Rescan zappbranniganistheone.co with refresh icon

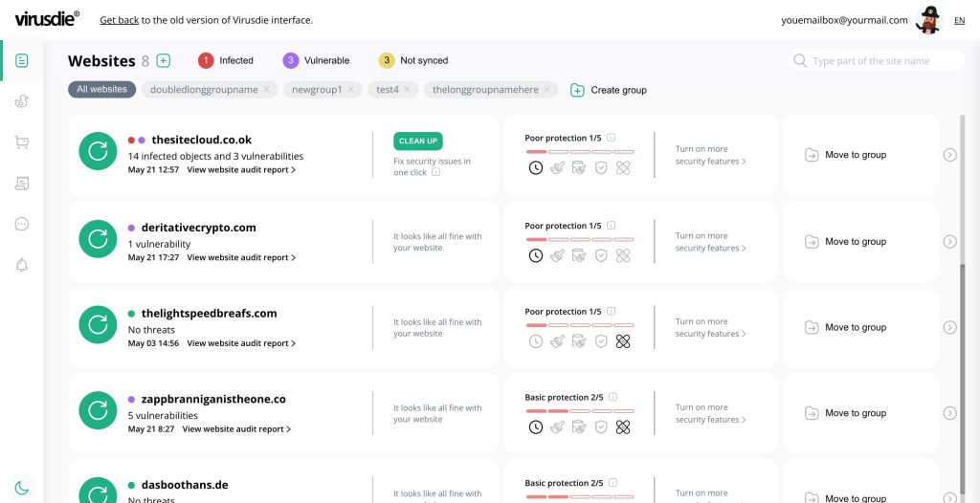coord(99,410)
